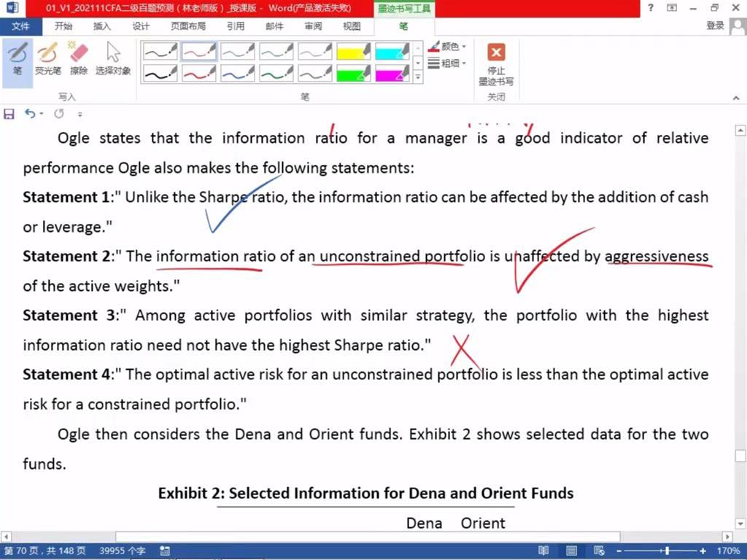The height and width of the screenshot is (560, 747).
Task: Select the yellow highlighter pen swatch
Action: point(354,52)
